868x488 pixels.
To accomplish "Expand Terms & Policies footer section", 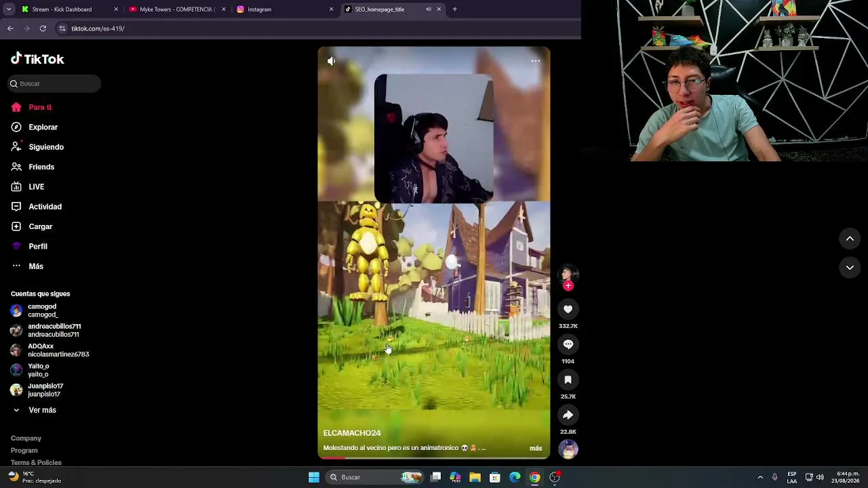I will pos(36,463).
